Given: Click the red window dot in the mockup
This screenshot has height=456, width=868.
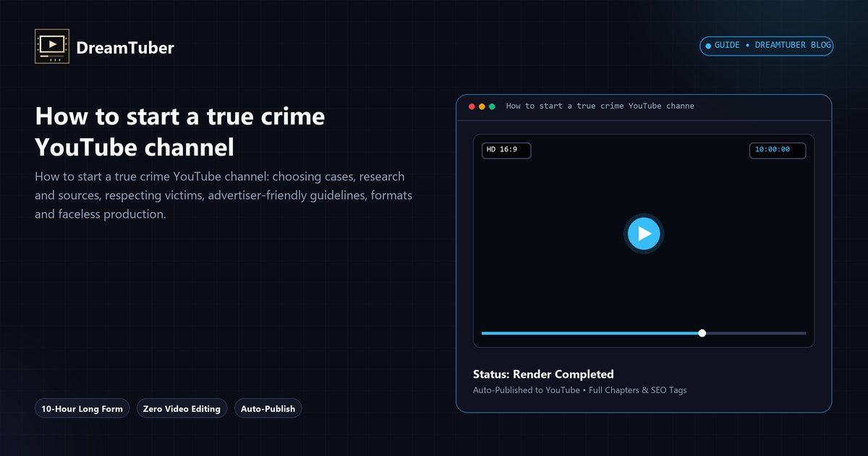Looking at the screenshot, I should pos(472,106).
